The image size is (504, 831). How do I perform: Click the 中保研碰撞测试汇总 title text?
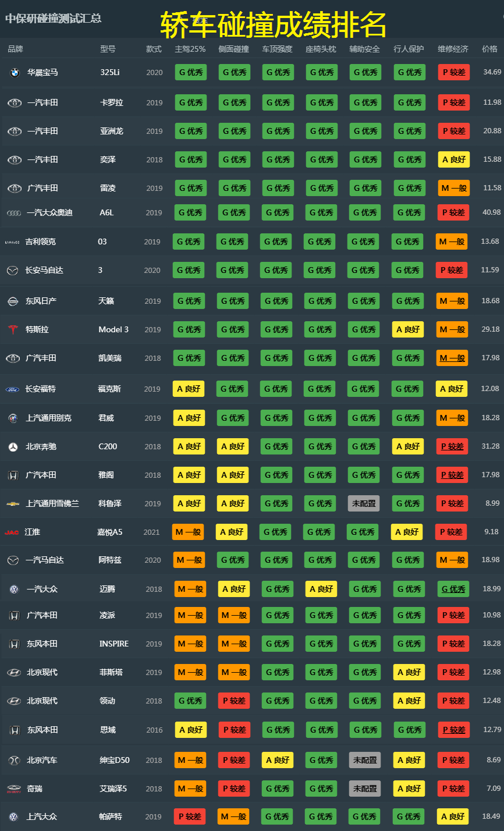coord(54,19)
